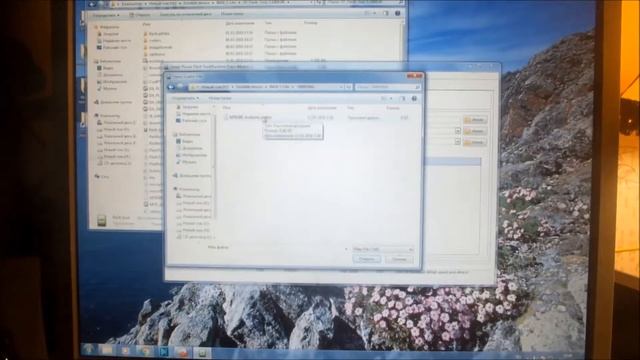Open File Explorer from the taskbar

(107, 351)
